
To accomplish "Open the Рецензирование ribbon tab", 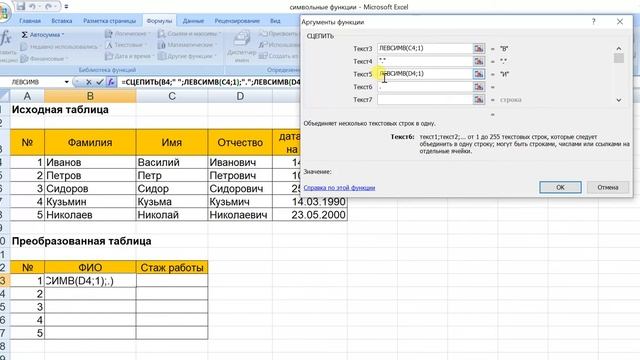I will [x=237, y=21].
